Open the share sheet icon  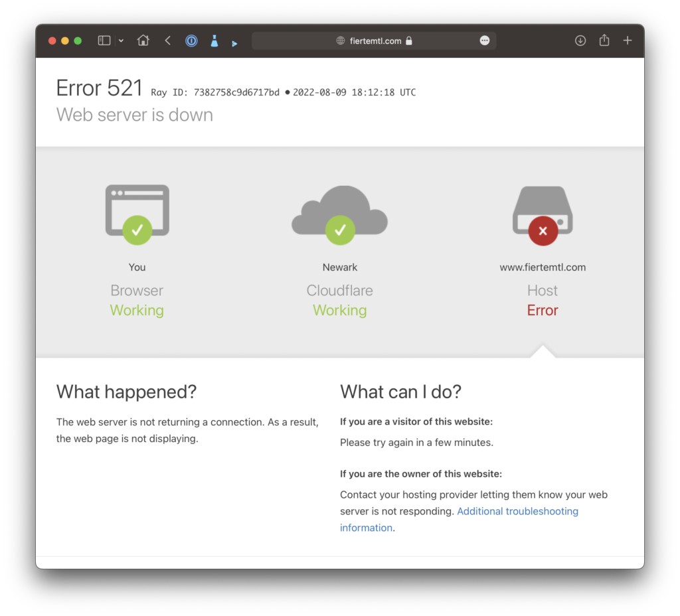click(x=604, y=40)
